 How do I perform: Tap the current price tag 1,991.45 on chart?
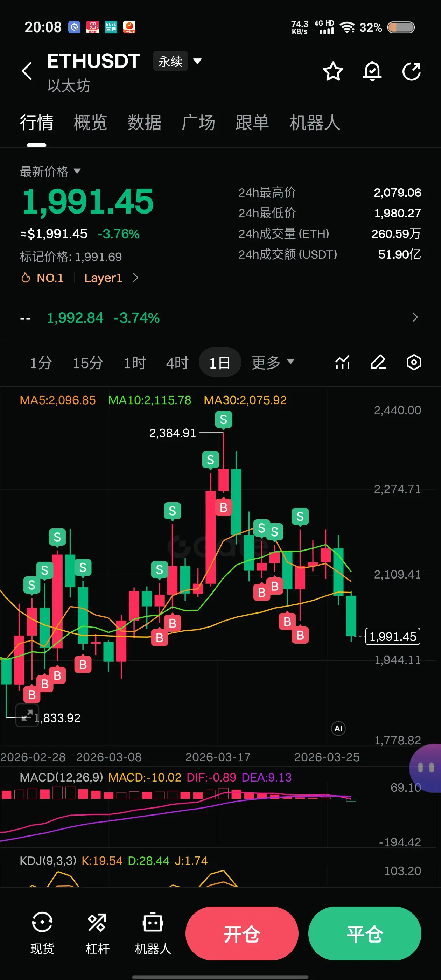(x=393, y=636)
